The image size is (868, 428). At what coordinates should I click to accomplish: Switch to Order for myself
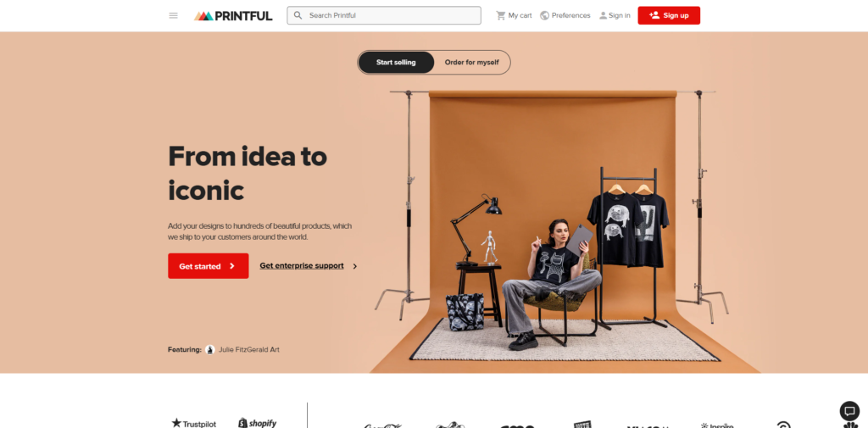click(x=471, y=63)
